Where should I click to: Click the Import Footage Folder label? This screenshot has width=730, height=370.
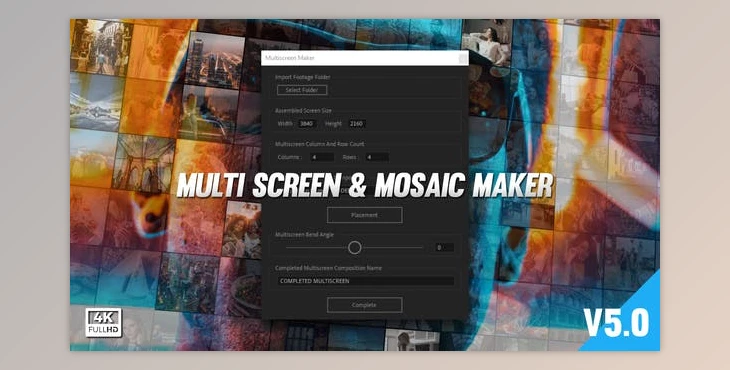point(303,77)
